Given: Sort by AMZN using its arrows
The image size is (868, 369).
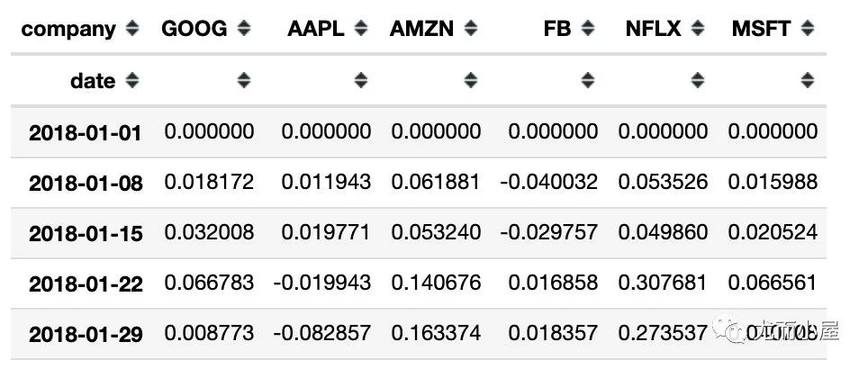Looking at the screenshot, I should (470, 29).
